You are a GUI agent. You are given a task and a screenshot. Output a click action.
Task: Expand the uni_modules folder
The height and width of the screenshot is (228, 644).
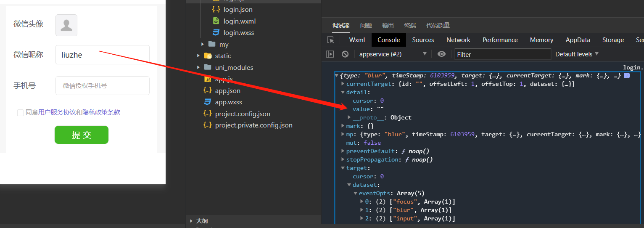(x=198, y=67)
